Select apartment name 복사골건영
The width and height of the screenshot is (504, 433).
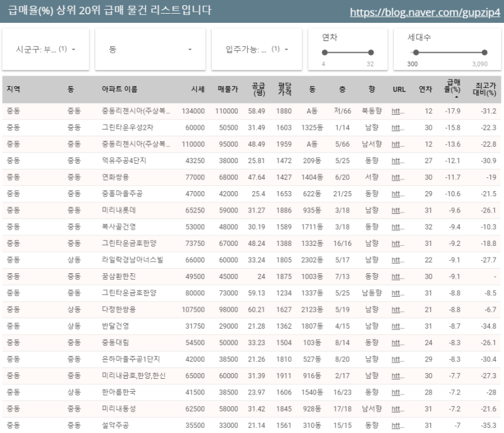(119, 227)
